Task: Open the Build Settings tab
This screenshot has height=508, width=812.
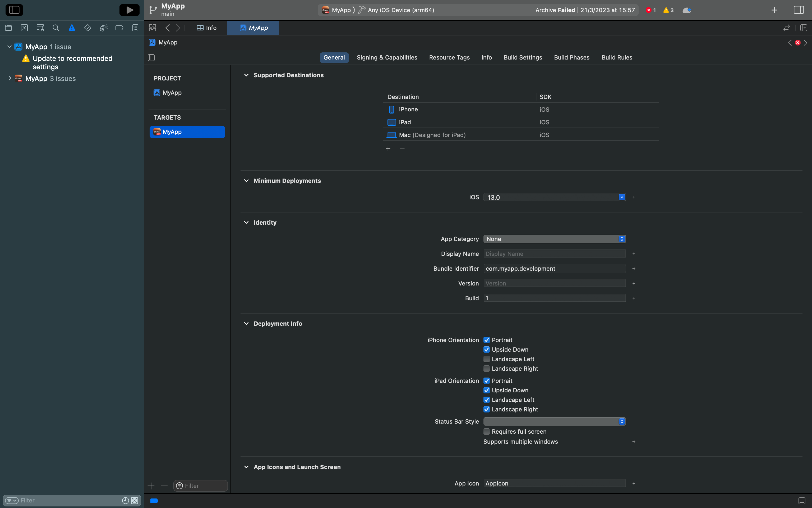Action: click(523, 57)
